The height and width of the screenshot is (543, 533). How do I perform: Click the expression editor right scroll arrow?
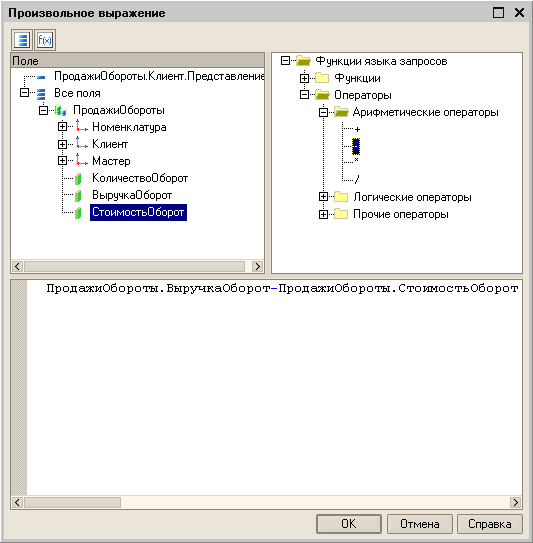coord(516,502)
